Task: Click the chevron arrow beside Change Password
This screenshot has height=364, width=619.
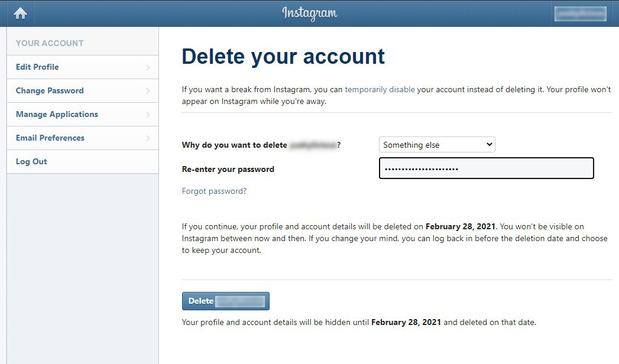Action: coord(148,91)
